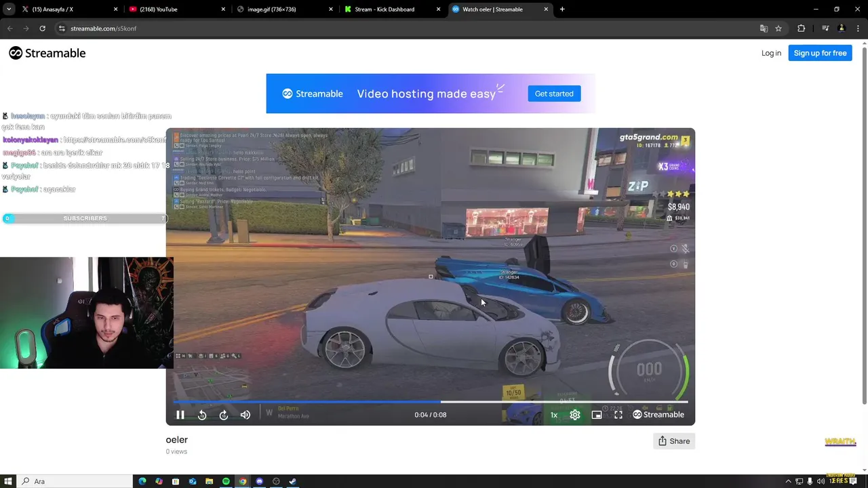The width and height of the screenshot is (868, 488).
Task: Open the 1x playback speed menu
Action: (554, 415)
